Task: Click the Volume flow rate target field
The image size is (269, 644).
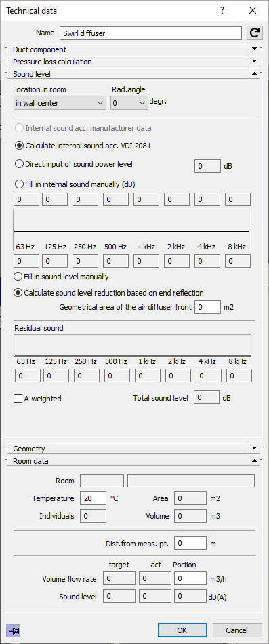Action: 119,579
